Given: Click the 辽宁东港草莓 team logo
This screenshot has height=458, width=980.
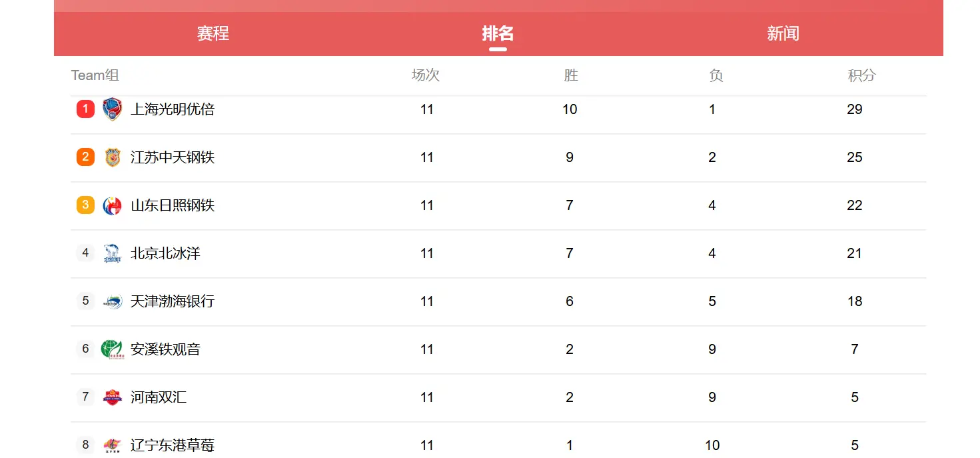Looking at the screenshot, I should (x=113, y=445).
